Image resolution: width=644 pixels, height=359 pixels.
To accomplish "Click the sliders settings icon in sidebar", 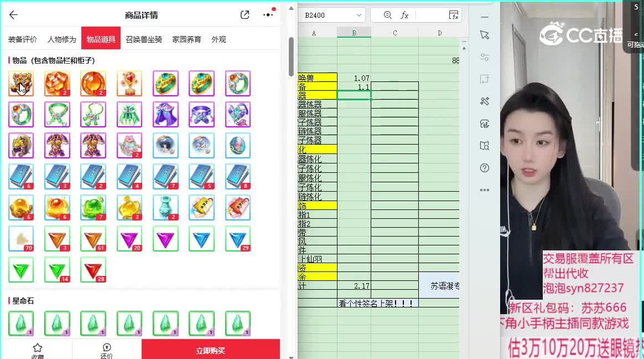I will click(485, 57).
